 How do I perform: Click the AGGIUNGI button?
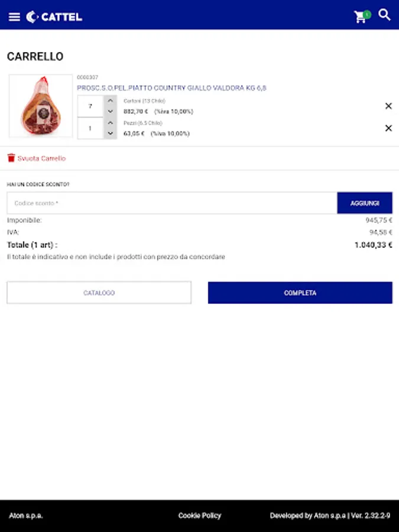(365, 203)
